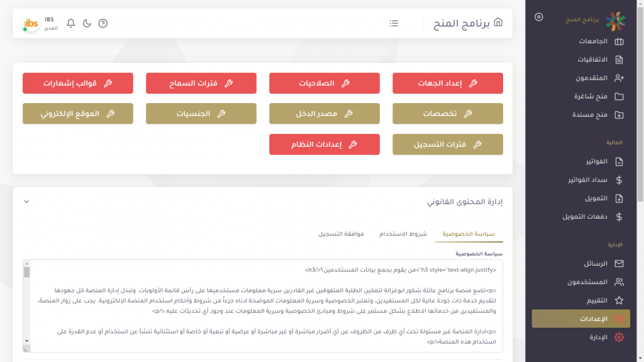Open the help question mark icon
This screenshot has height=362, width=644.
(103, 23)
